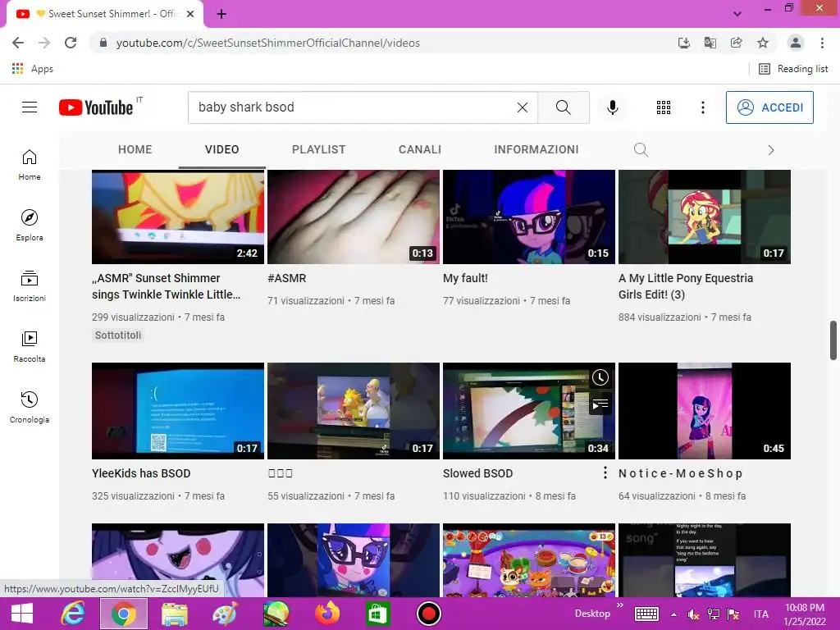Viewport: 840px width, 630px height.
Task: Switch to the PLAYLIST tab
Action: pyautogui.click(x=319, y=149)
